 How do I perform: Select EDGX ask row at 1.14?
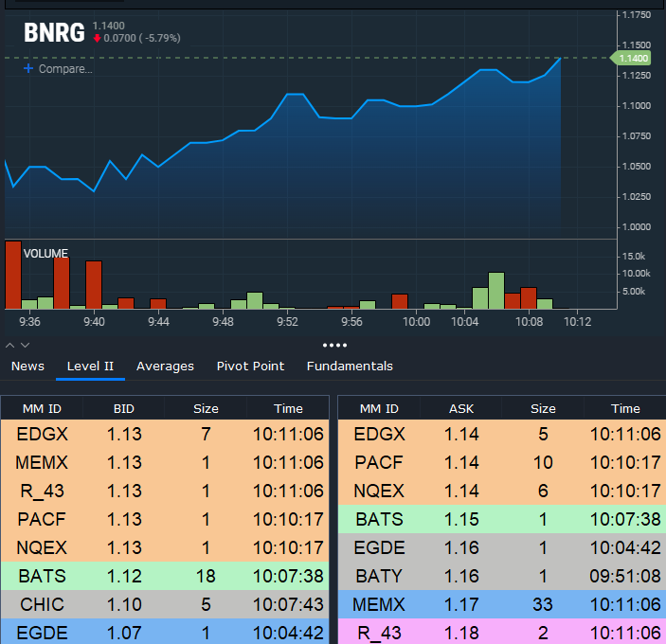coord(502,434)
